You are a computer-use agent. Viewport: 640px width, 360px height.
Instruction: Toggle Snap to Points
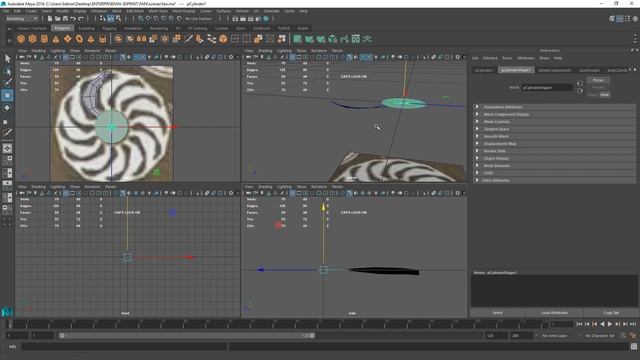(x=156, y=18)
